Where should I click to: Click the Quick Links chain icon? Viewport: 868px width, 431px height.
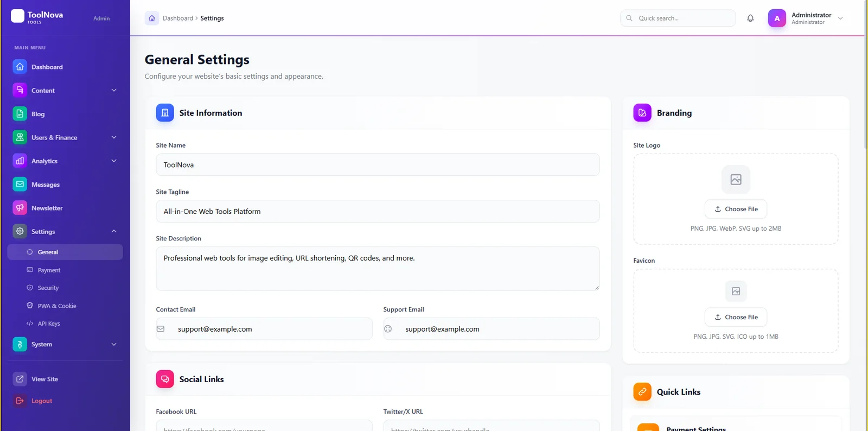642,391
